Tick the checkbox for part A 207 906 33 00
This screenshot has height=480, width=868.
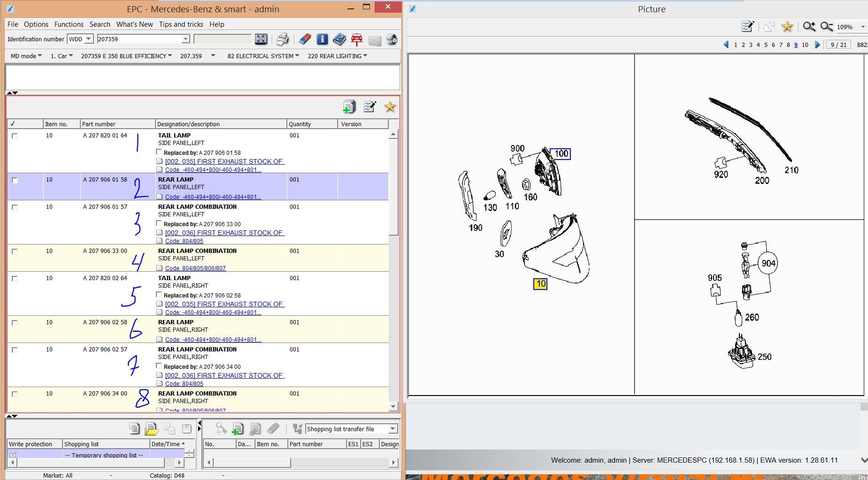(15, 251)
